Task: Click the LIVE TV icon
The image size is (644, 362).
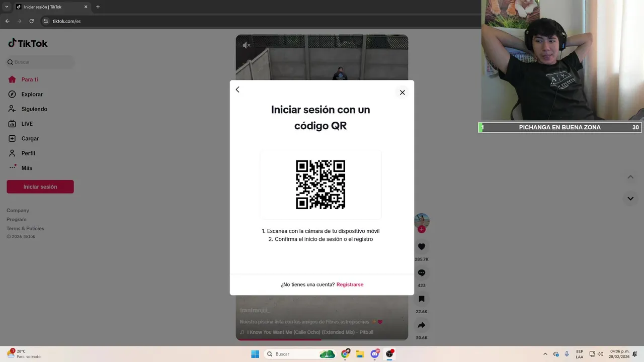Action: coord(12,124)
